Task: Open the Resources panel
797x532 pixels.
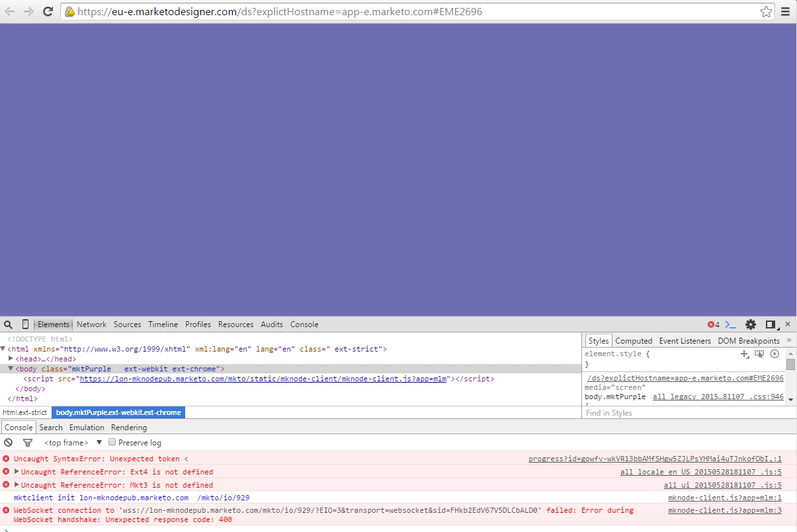Action: 235,324
